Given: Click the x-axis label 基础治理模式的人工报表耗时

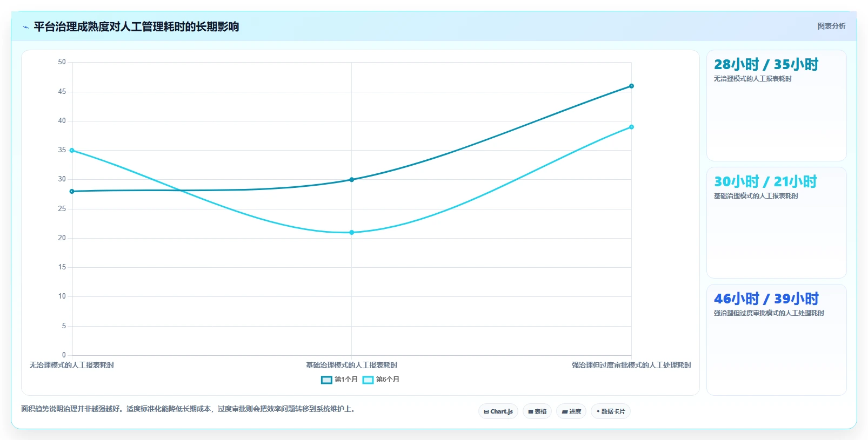Looking at the screenshot, I should point(352,365).
